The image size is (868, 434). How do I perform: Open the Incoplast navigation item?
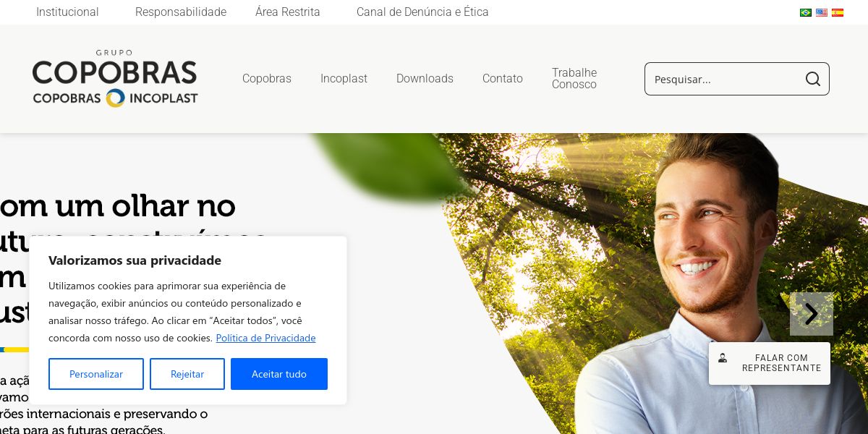(x=344, y=78)
